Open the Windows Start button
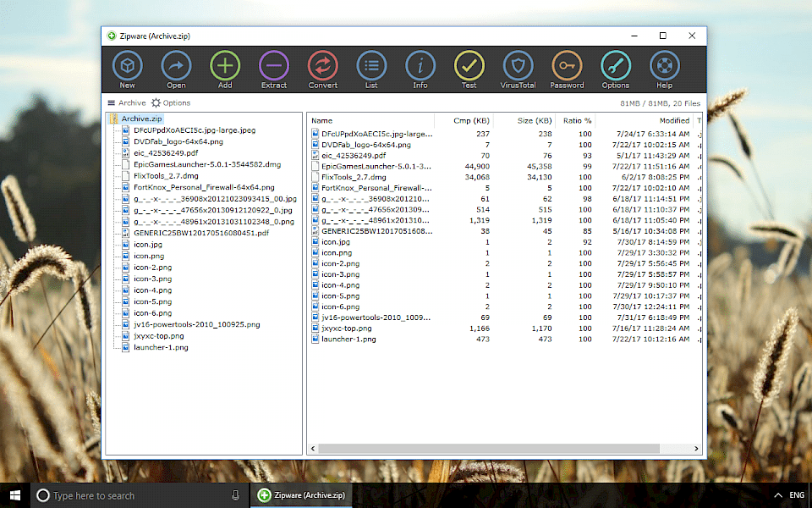The image size is (812, 508). point(15,495)
